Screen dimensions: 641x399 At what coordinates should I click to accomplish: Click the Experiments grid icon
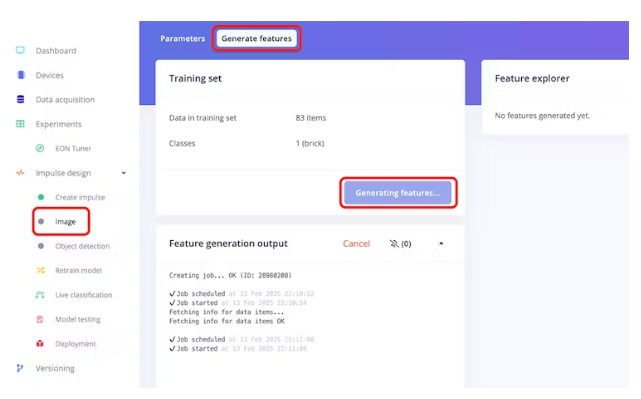click(20, 123)
